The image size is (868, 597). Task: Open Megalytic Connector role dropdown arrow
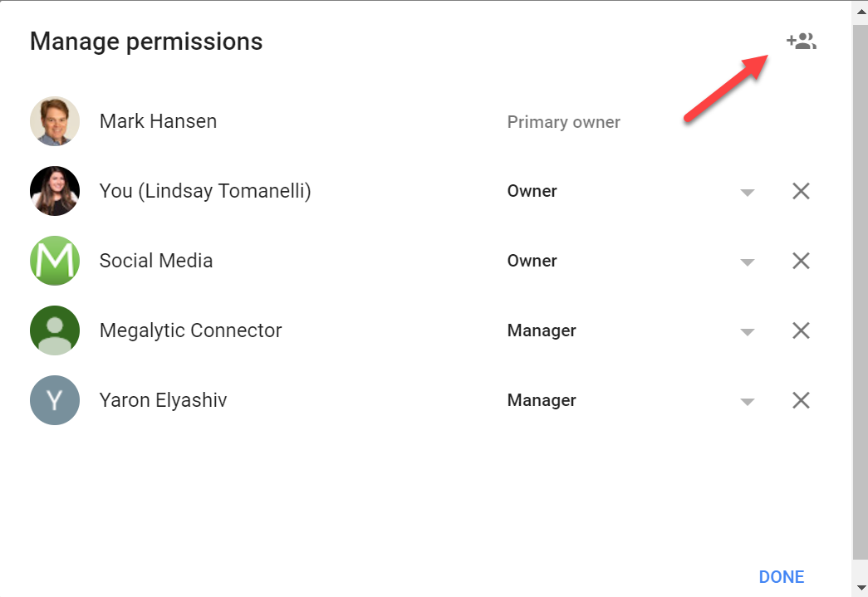[x=748, y=332]
